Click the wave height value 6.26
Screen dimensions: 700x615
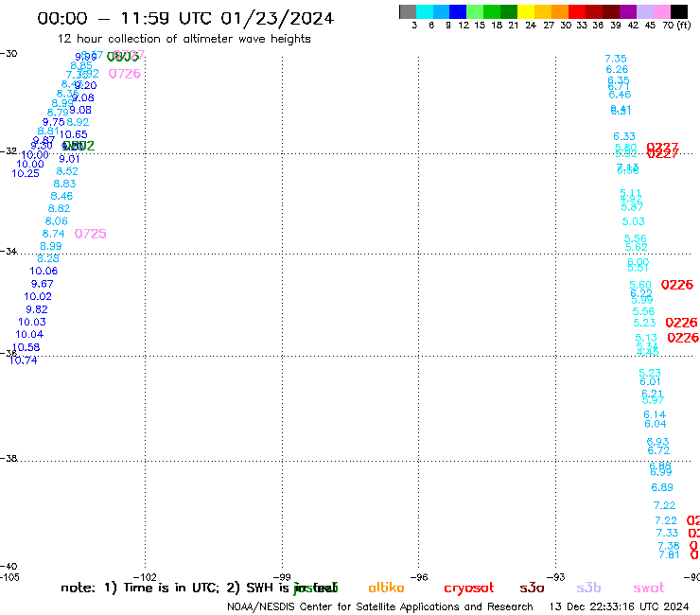617,70
